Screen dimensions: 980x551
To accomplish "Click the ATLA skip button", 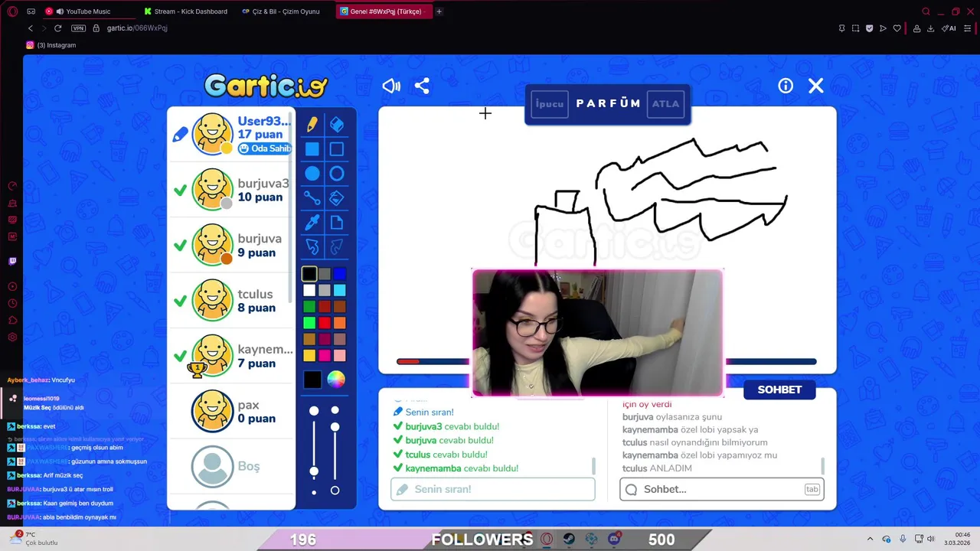I will [665, 104].
